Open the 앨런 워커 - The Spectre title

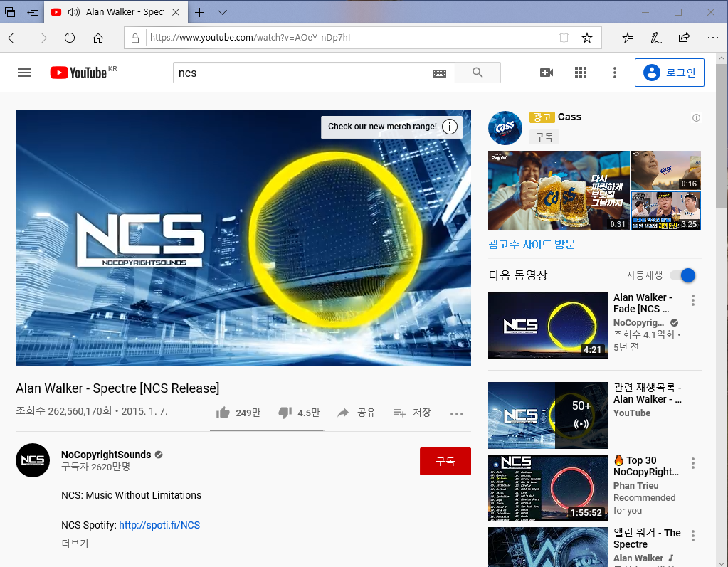coord(647,539)
